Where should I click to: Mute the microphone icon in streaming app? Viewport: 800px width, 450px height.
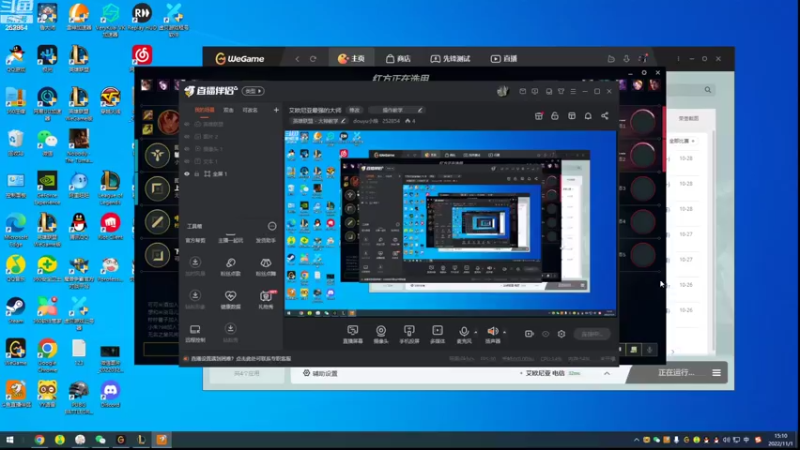click(x=464, y=331)
